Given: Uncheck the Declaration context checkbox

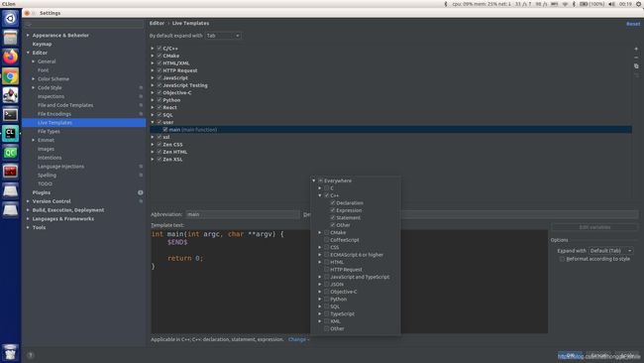Looking at the screenshot, I should point(333,202).
